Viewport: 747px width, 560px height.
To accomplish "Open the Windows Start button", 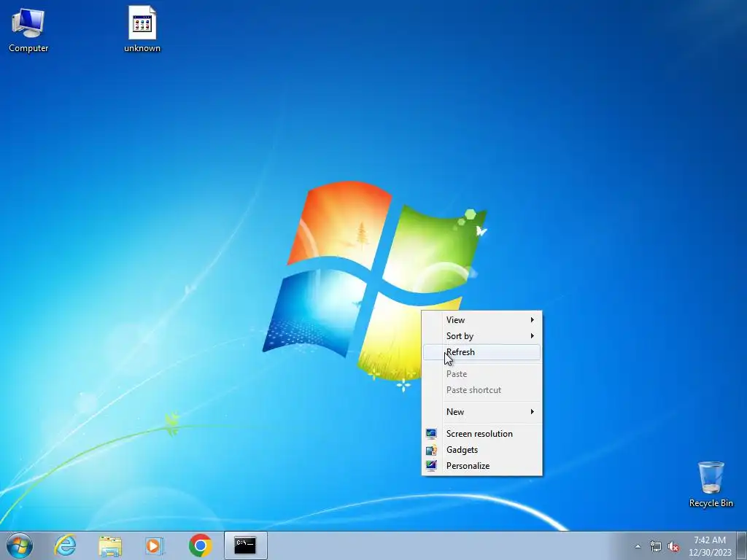I will tap(20, 545).
